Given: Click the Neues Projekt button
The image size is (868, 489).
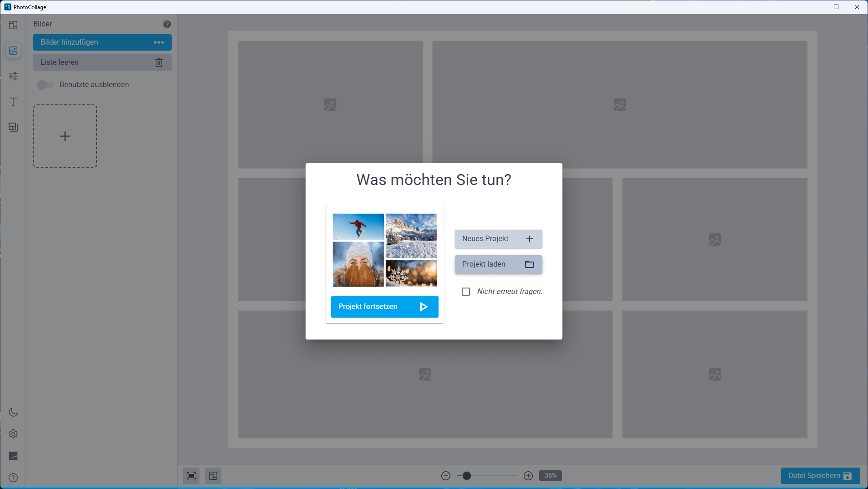Looking at the screenshot, I should [x=498, y=239].
